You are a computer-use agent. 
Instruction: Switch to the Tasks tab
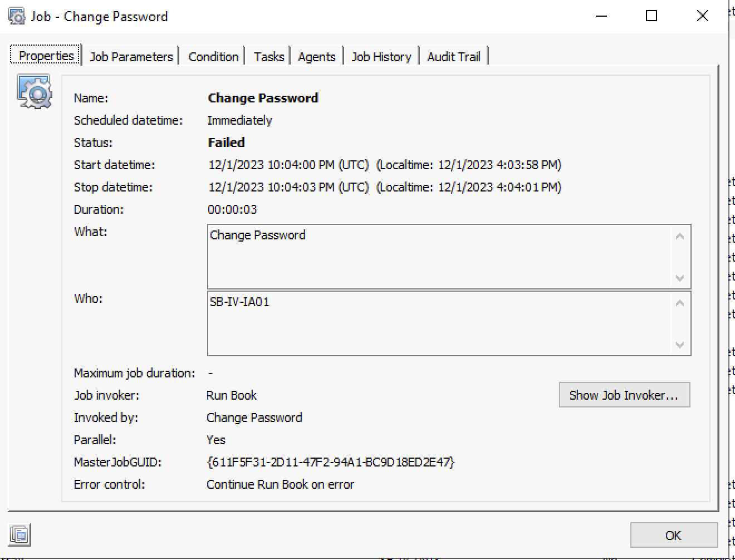click(x=269, y=57)
